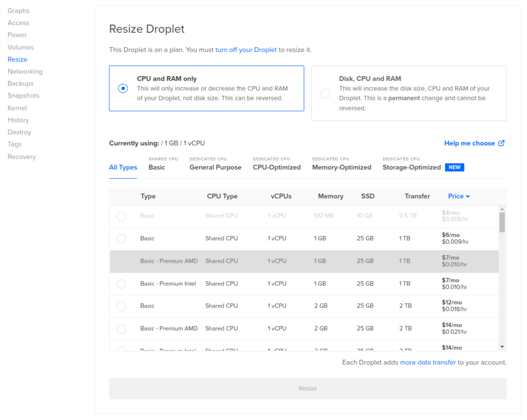Open the Access section in sidebar
The width and height of the screenshot is (527, 420).
(x=19, y=23)
